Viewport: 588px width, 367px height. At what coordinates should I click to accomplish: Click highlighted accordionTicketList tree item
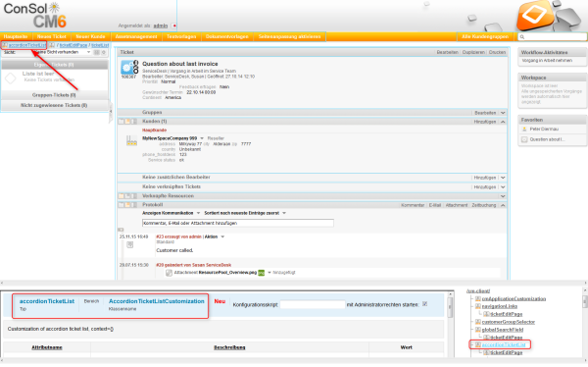coord(504,344)
